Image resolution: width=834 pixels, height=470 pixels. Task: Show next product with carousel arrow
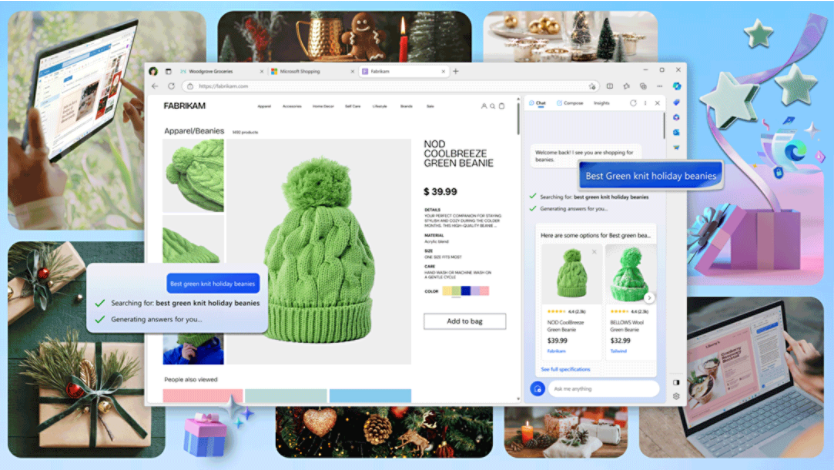[649, 298]
